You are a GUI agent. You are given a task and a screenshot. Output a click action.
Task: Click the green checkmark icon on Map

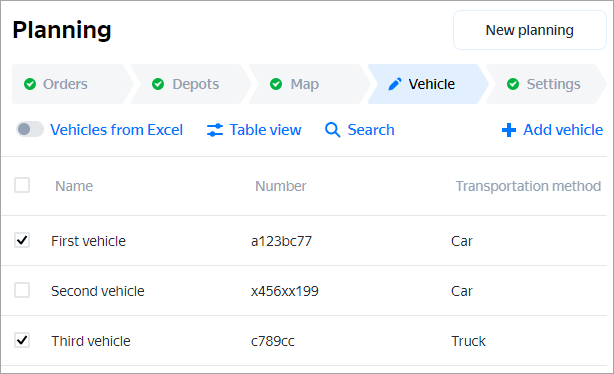pos(276,84)
